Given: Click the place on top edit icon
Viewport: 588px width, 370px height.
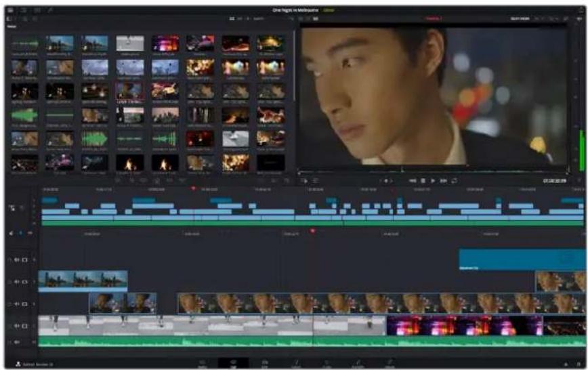Looking at the screenshot, I should pyautogui.click(x=169, y=180).
